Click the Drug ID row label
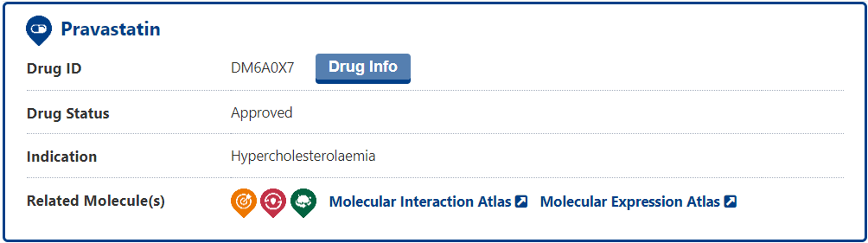Screen dimensions: 868x243 [x=54, y=69]
